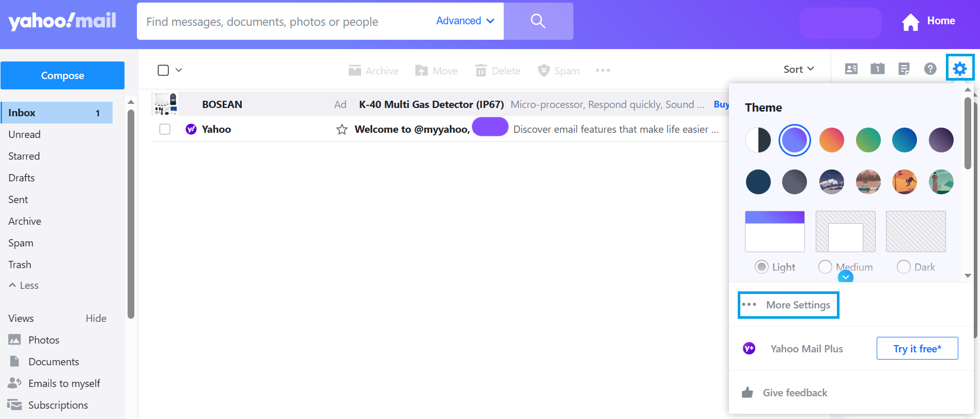Viewport: 980px width, 419px height.
Task: Select the orange-red gradient theme swatch
Action: click(831, 140)
